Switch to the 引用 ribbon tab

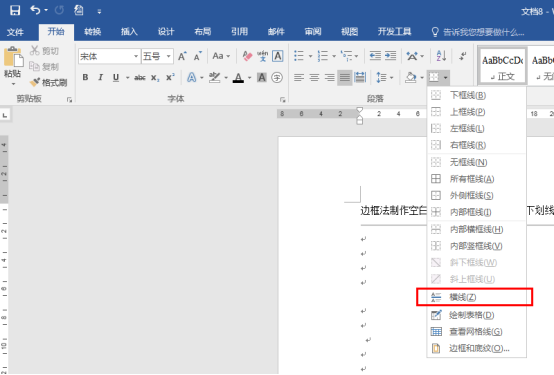[x=239, y=32]
